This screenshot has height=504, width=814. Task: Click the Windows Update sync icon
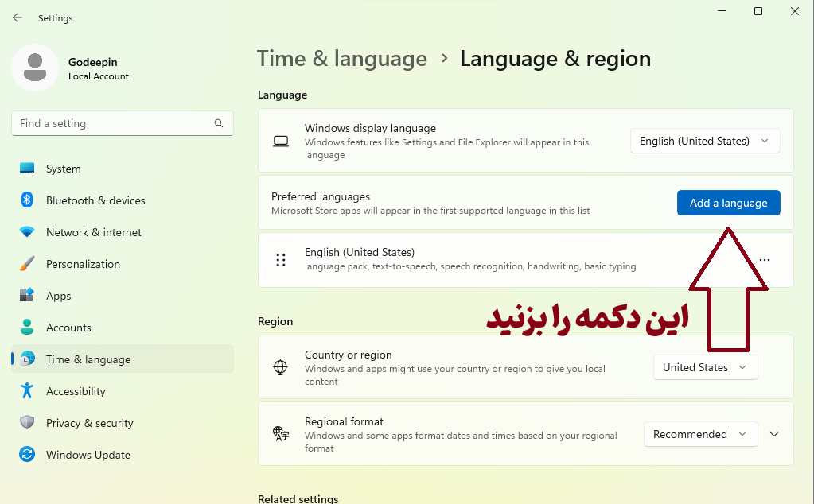pos(27,454)
